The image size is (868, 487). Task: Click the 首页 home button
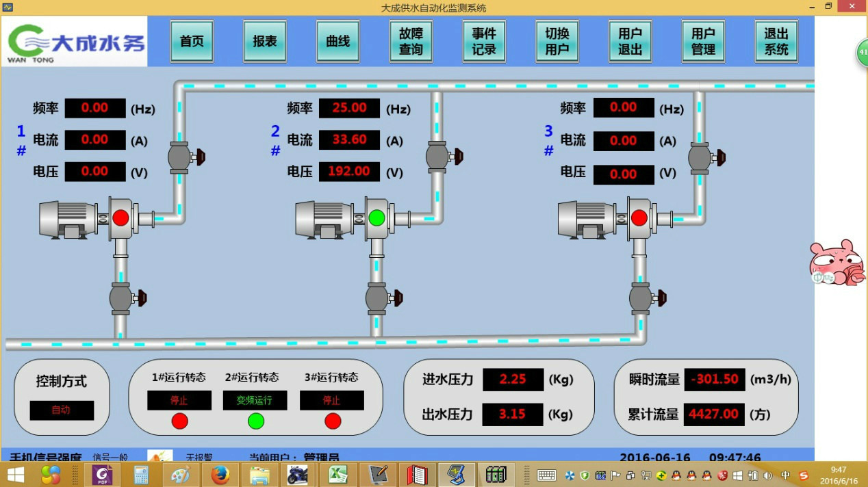[192, 41]
